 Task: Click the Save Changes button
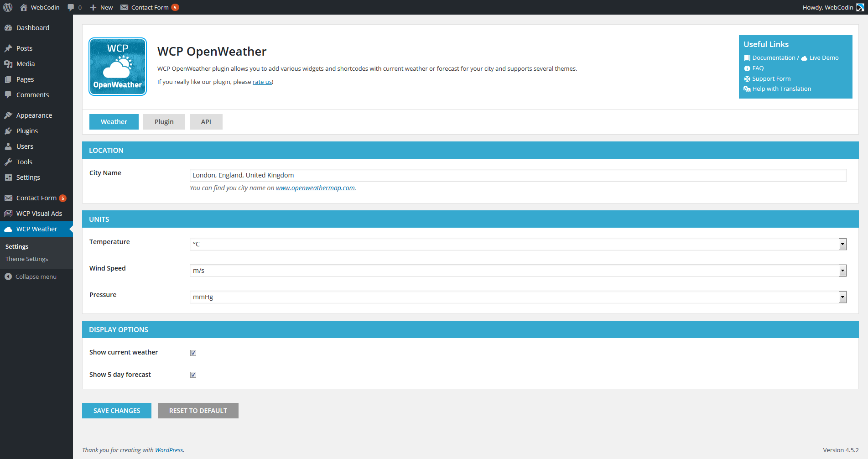pyautogui.click(x=117, y=411)
